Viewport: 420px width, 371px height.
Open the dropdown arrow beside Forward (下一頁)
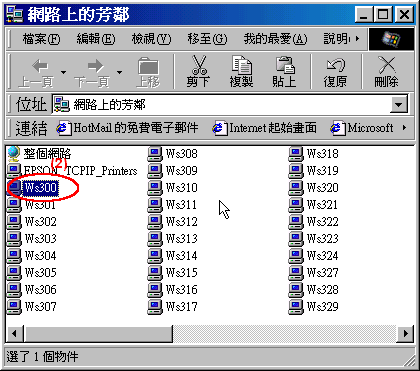click(x=119, y=72)
